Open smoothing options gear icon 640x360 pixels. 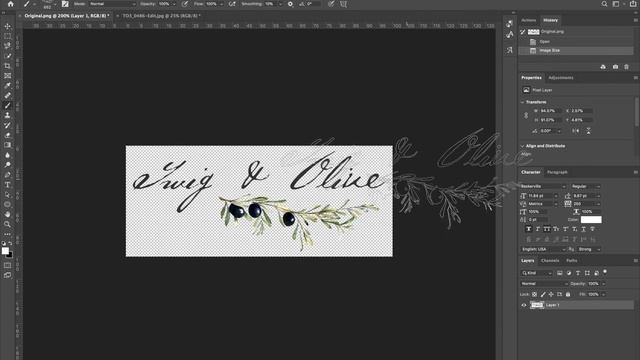[x=290, y=4]
